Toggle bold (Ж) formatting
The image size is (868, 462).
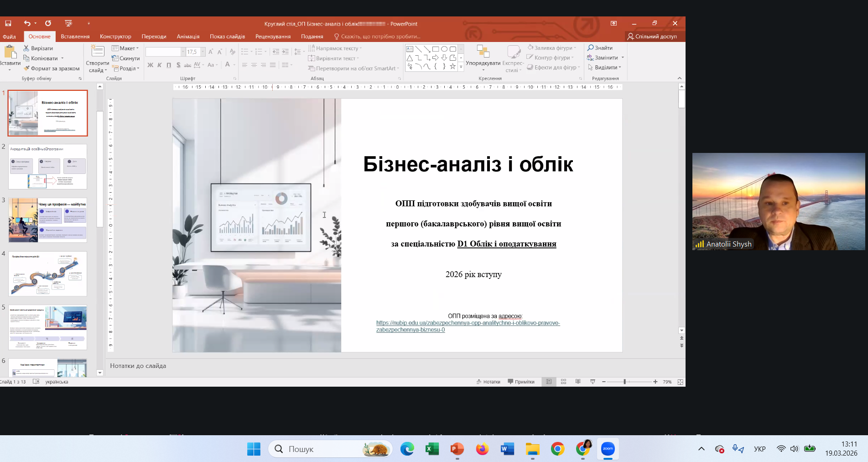[x=150, y=65]
